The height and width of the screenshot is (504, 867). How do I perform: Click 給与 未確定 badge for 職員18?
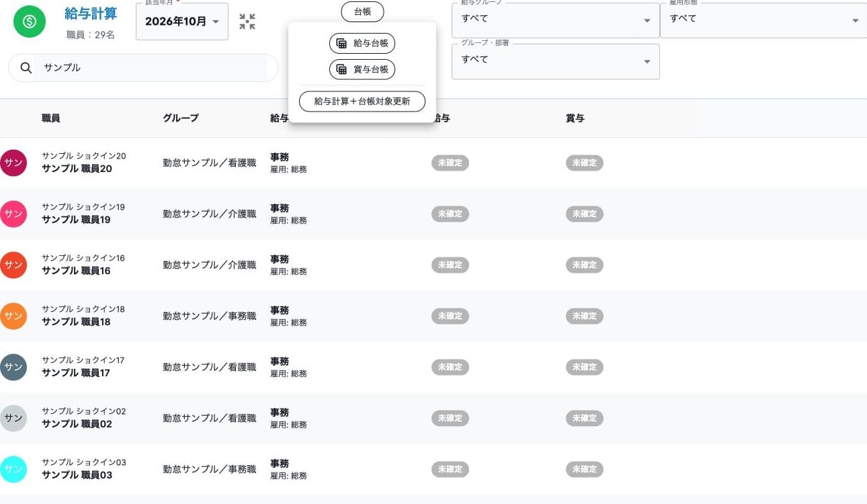pos(450,316)
